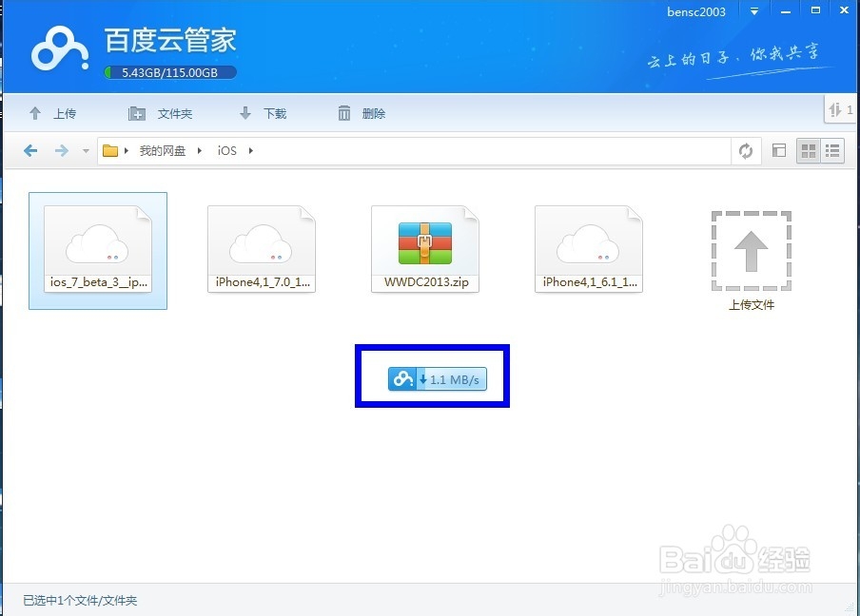Select iOS in the breadcrumb path
Viewport: 860px width, 616px height.
pos(227,150)
